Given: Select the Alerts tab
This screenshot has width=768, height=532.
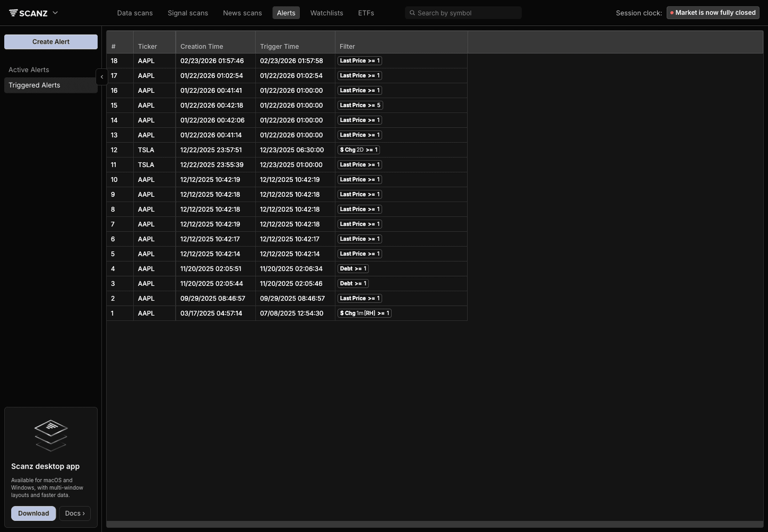Looking at the screenshot, I should tap(286, 13).
